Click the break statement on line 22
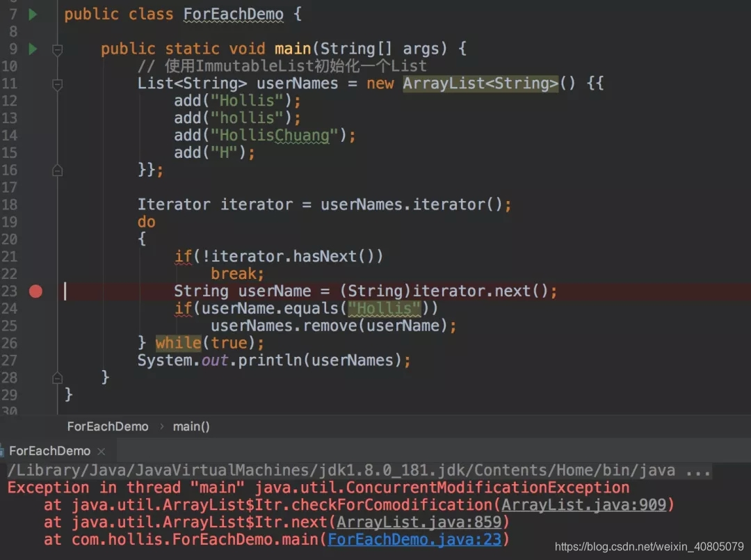The width and height of the screenshot is (751, 560). pyautogui.click(x=237, y=274)
